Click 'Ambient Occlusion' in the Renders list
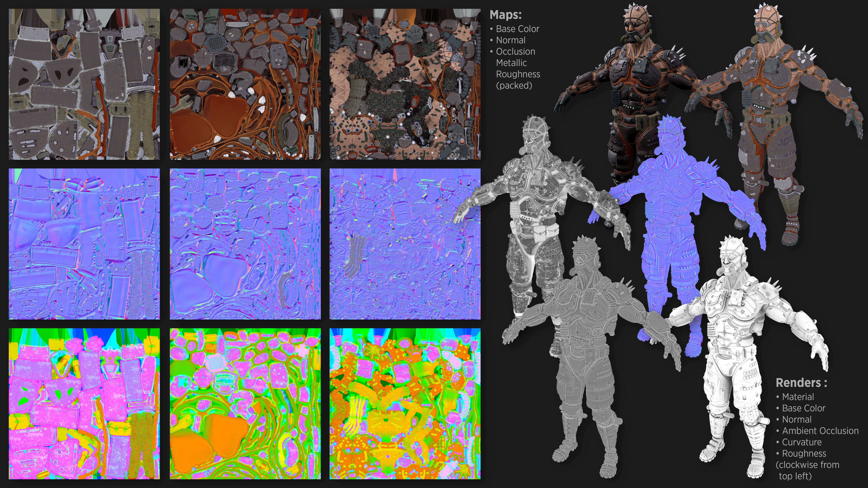The image size is (868, 488). (x=820, y=431)
